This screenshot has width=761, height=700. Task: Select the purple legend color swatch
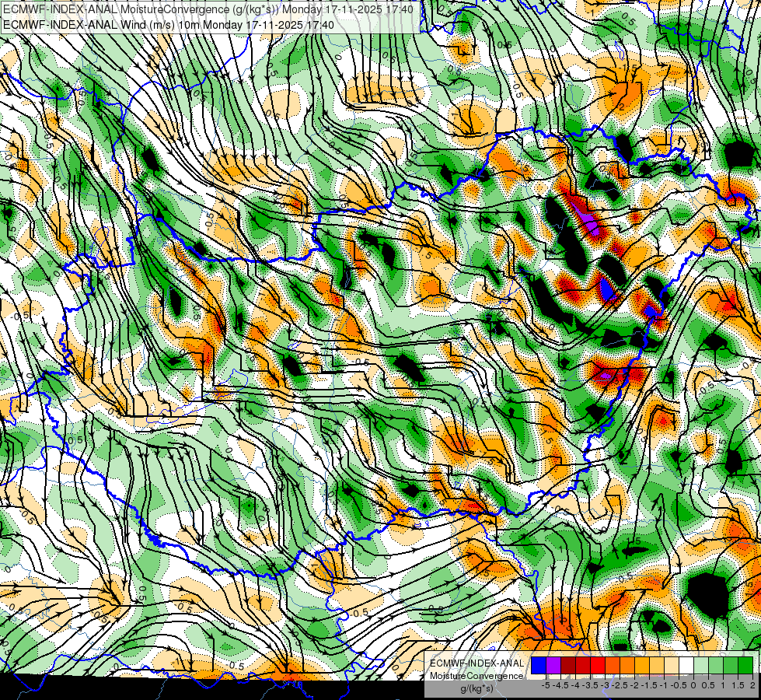coord(553,666)
